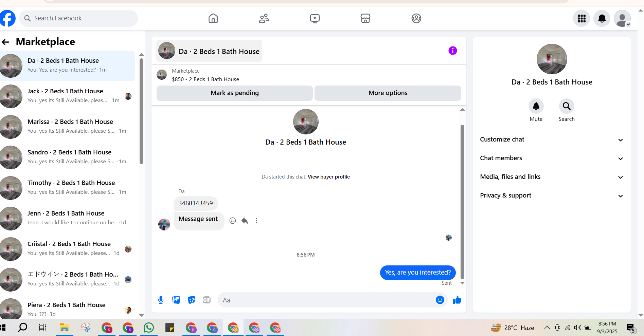This screenshot has height=336, width=644.
Task: Open the notifications bell
Action: coord(602,18)
